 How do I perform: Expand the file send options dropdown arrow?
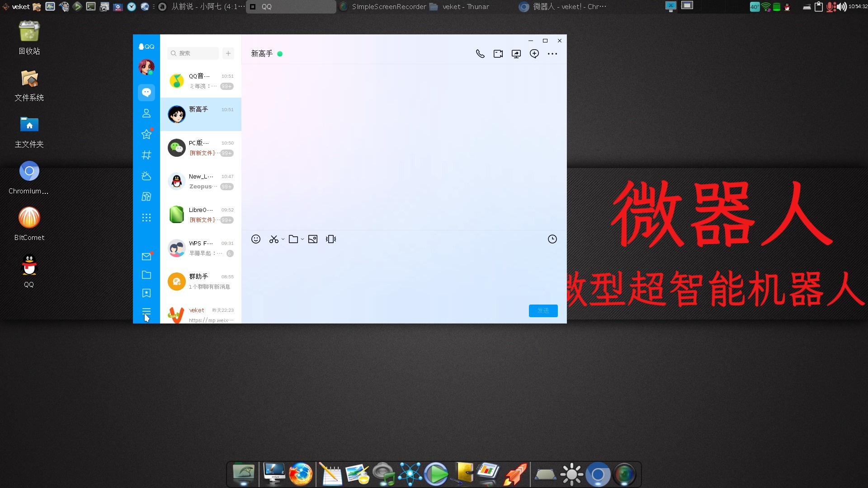(302, 239)
